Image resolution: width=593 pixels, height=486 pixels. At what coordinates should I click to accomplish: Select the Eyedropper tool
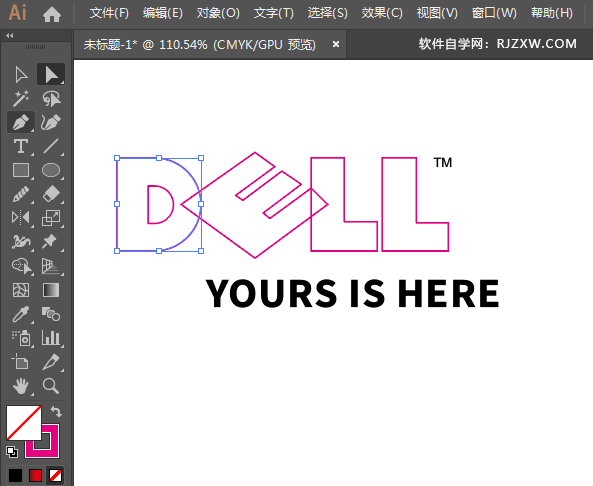click(21, 314)
